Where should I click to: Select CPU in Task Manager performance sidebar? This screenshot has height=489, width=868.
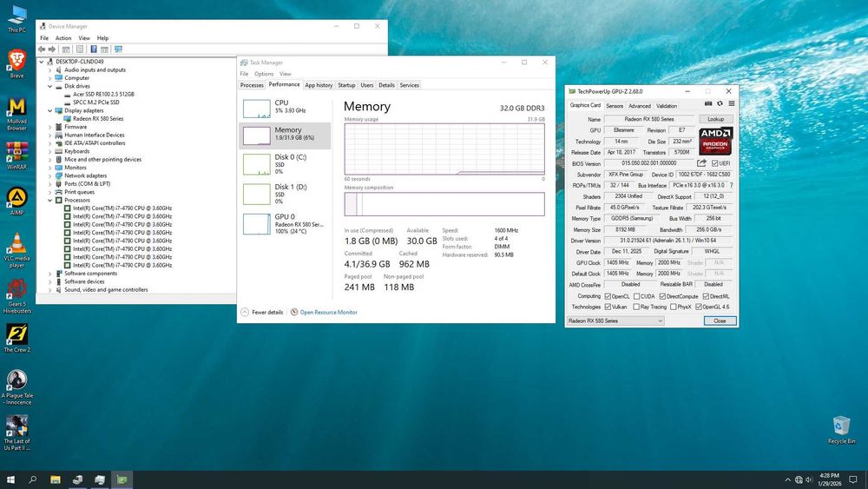coord(285,108)
